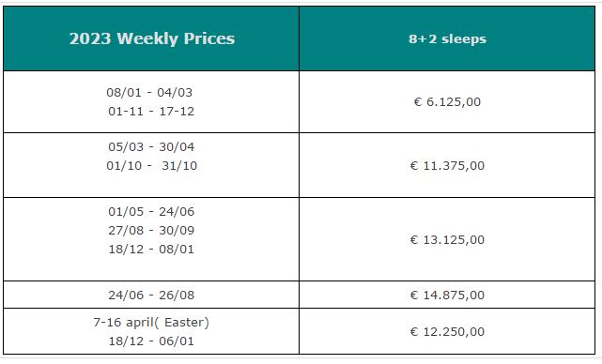
Task: Click the 8+2 sleeps column header
Action: coord(447,38)
